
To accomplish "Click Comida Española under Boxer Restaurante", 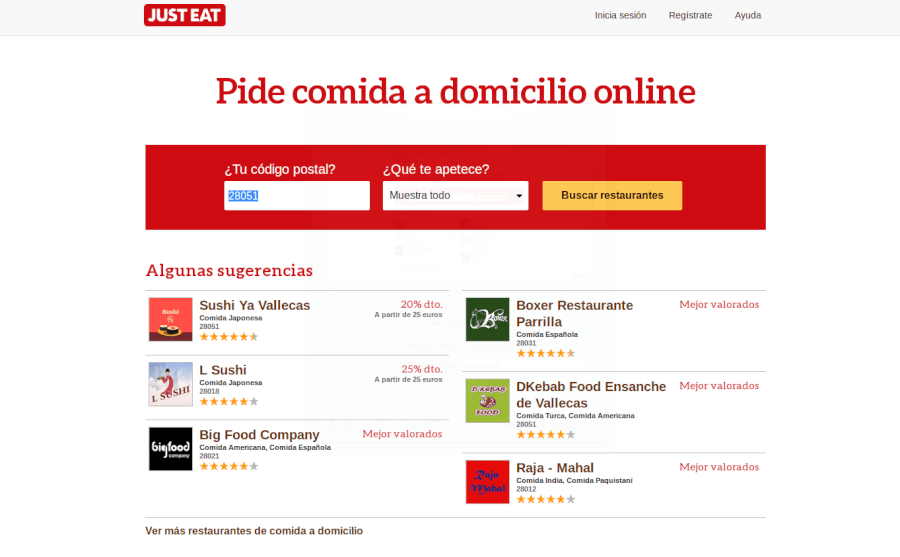I will tap(547, 335).
